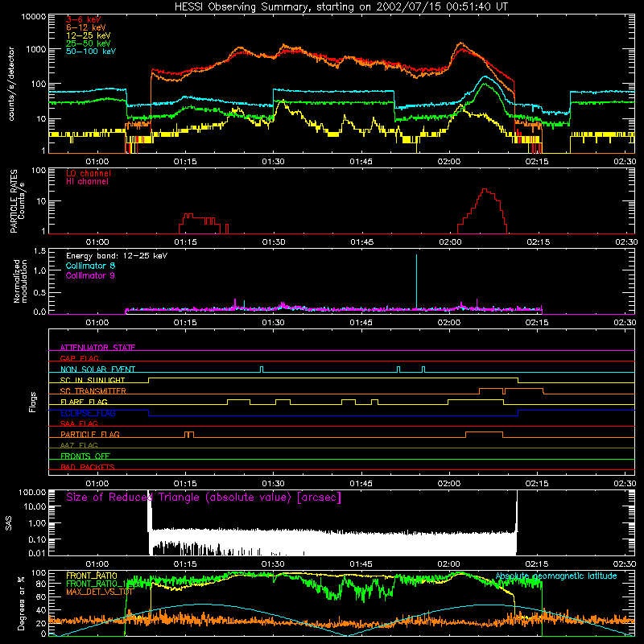644x644 pixels.
Task: Select the Collimator 9 legend label
Action: [x=90, y=275]
